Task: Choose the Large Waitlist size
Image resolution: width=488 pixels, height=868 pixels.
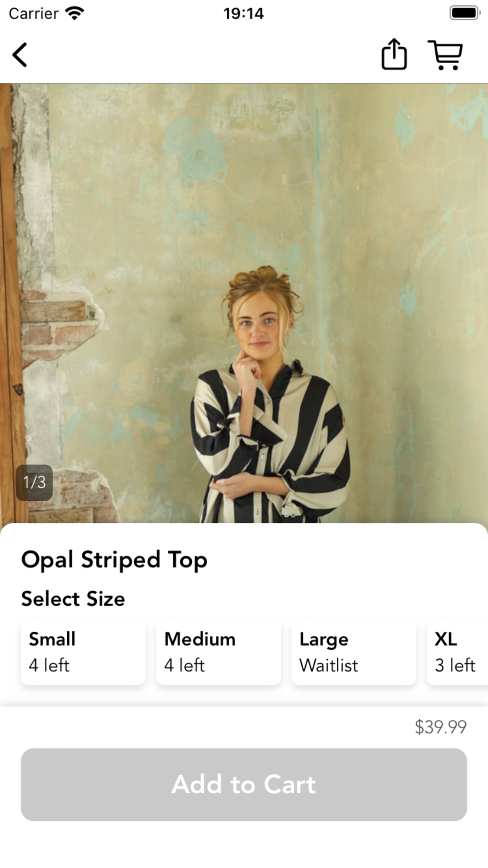Action: (x=354, y=653)
